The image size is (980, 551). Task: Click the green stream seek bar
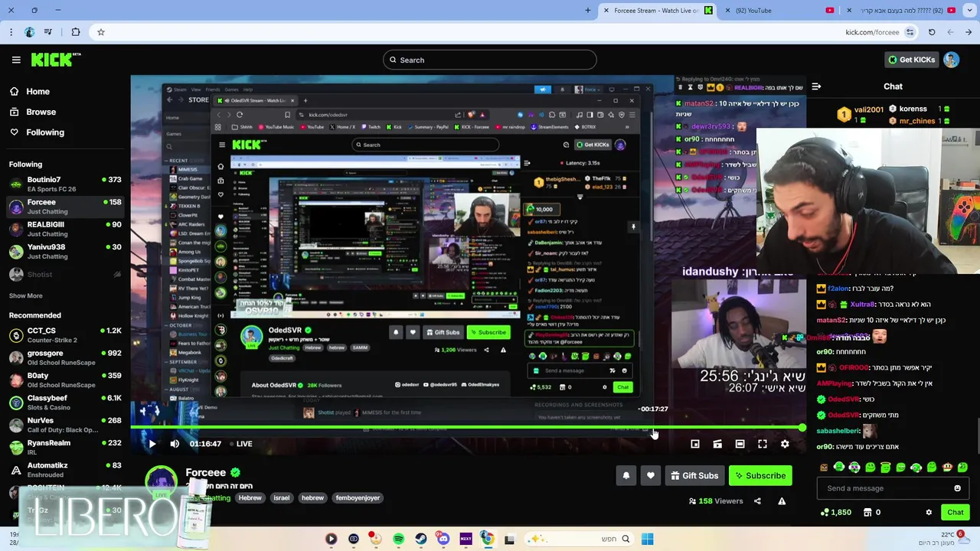click(x=467, y=428)
